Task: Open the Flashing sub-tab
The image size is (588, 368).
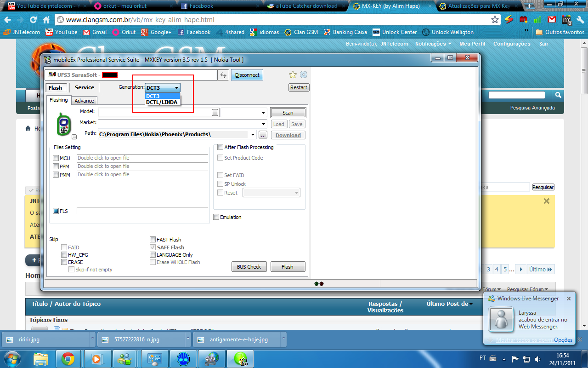Action: pyautogui.click(x=59, y=100)
